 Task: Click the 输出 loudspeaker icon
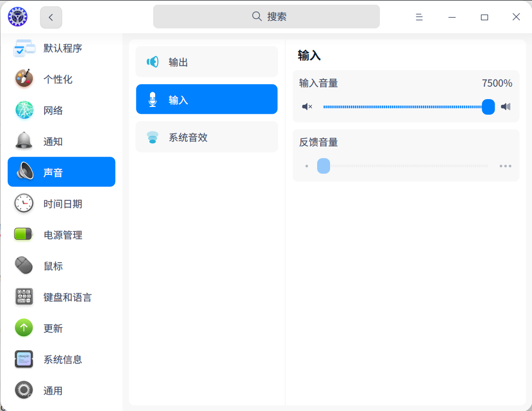[153, 62]
